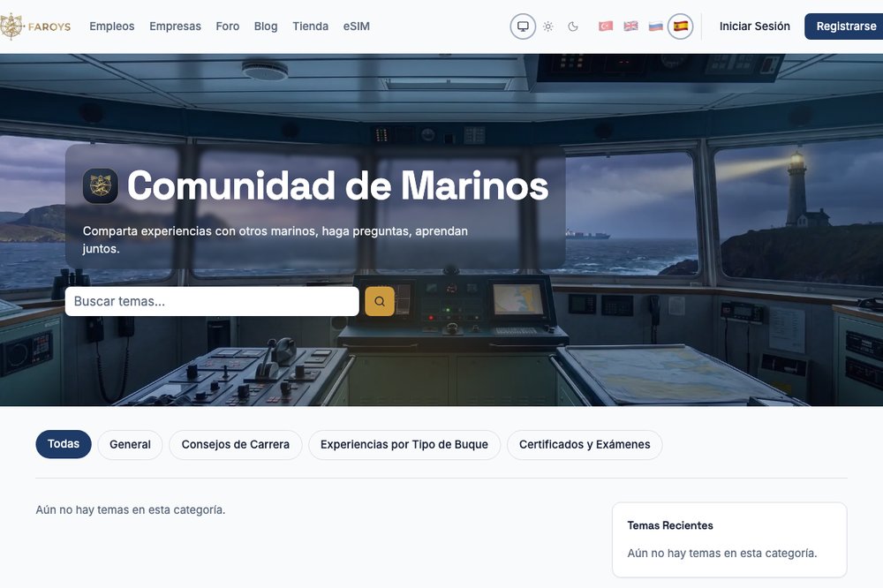Click the Comunidad de Marinos title

point(338,186)
